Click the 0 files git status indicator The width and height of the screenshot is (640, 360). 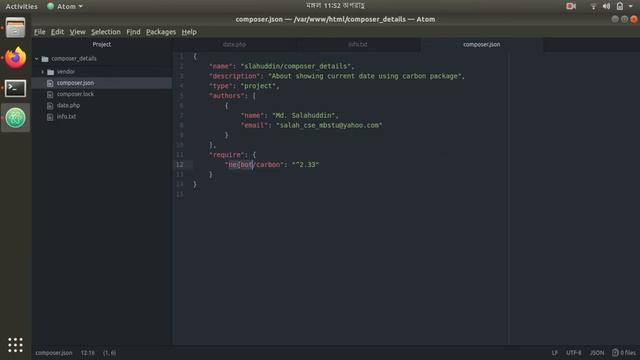click(x=624, y=353)
